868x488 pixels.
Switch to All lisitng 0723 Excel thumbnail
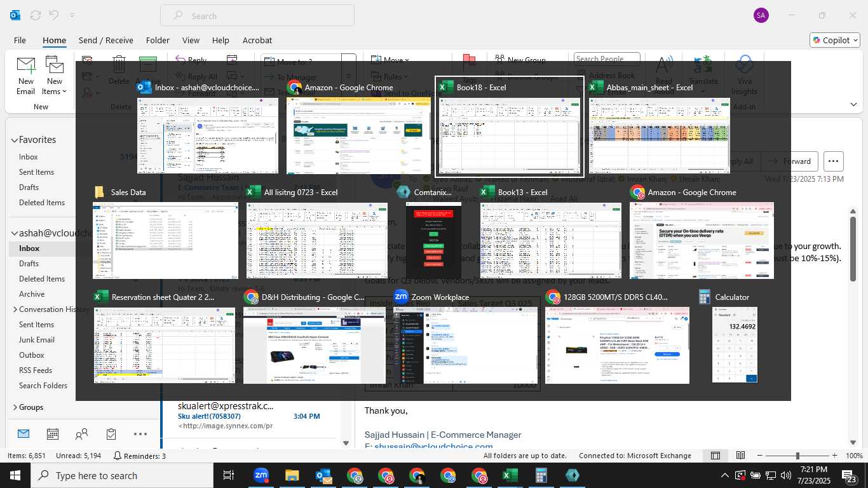(x=317, y=233)
